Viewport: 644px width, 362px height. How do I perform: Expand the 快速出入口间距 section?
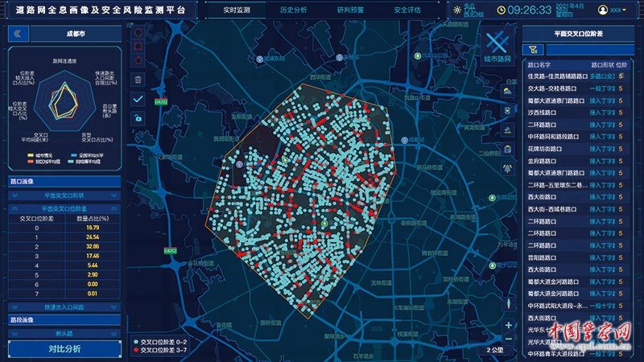point(64,307)
